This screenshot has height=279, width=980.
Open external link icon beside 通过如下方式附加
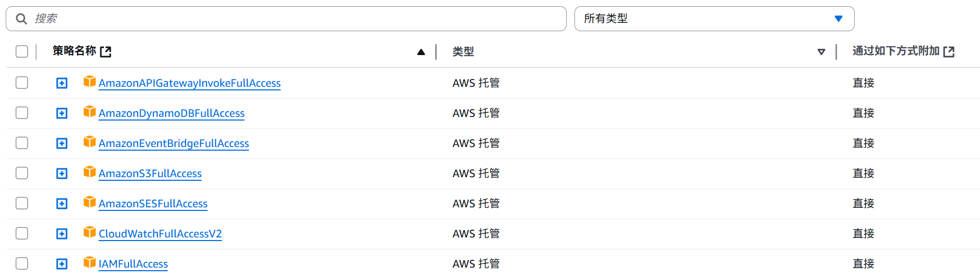949,51
